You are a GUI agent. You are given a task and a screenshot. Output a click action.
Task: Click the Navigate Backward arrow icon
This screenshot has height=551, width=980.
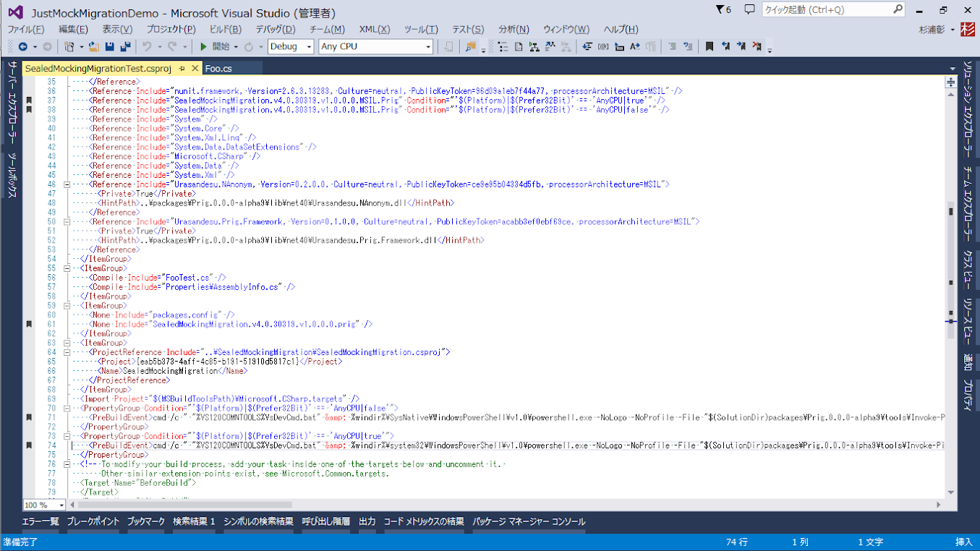pos(22,46)
